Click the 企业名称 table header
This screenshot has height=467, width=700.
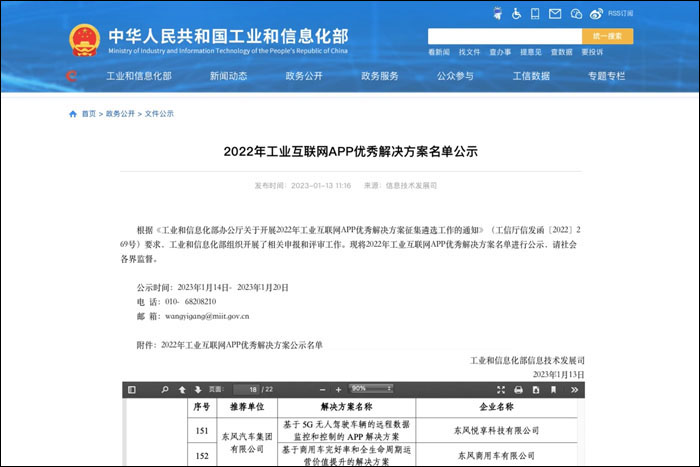[496, 407]
